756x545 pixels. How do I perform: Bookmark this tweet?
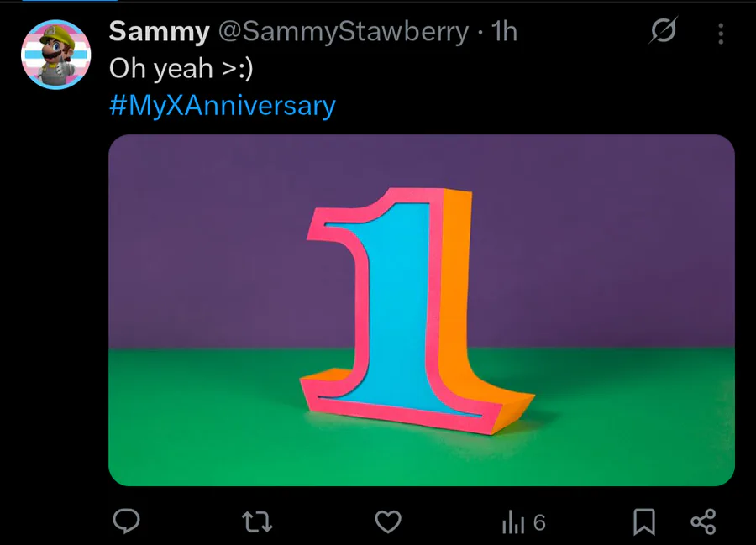[644, 522]
